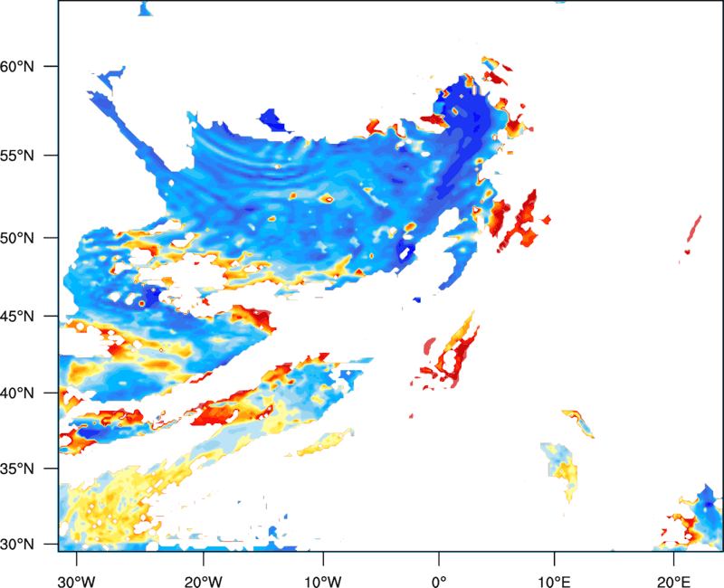The height and width of the screenshot is (588, 724).
Task: Click the 35°N latitude label
Action: (x=17, y=469)
